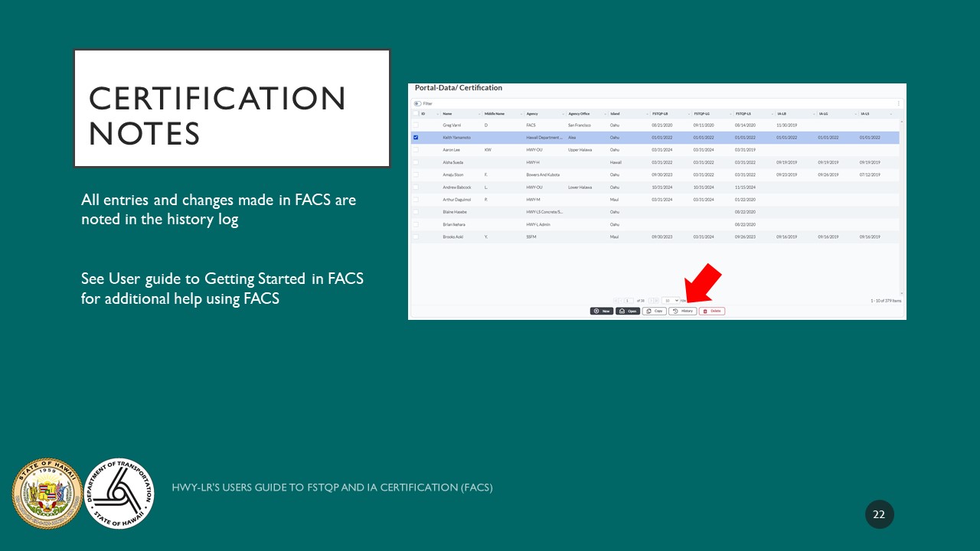Image resolution: width=980 pixels, height=551 pixels.
Task: Click the IA-LB column header
Action: point(782,114)
